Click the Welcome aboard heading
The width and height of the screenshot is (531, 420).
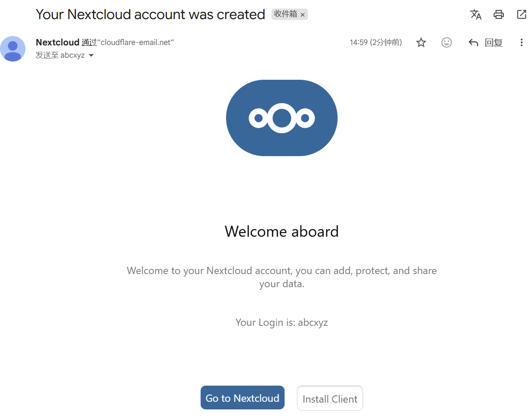click(x=282, y=232)
